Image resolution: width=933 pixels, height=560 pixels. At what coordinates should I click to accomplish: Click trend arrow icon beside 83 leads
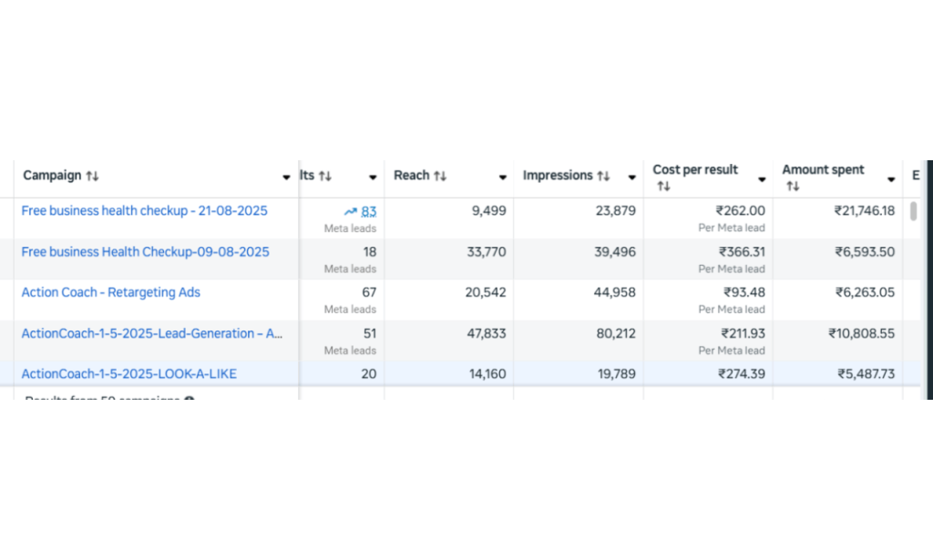[351, 211]
